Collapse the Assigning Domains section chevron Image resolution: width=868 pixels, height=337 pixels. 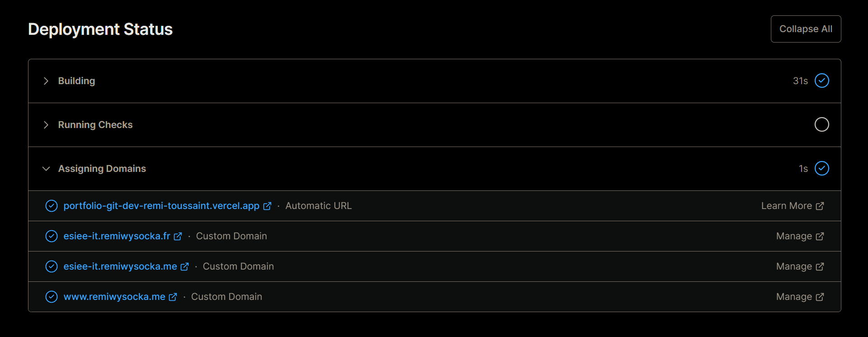[46, 169]
